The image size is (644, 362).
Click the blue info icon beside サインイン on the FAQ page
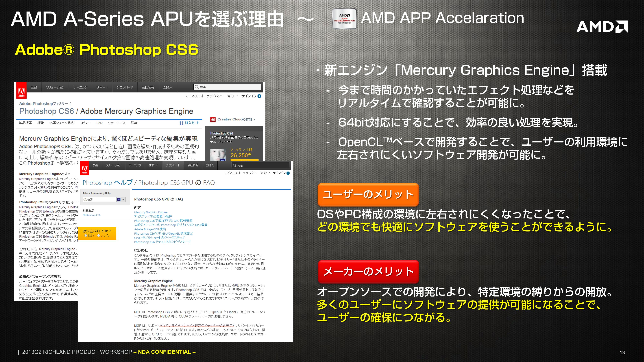tap(288, 173)
